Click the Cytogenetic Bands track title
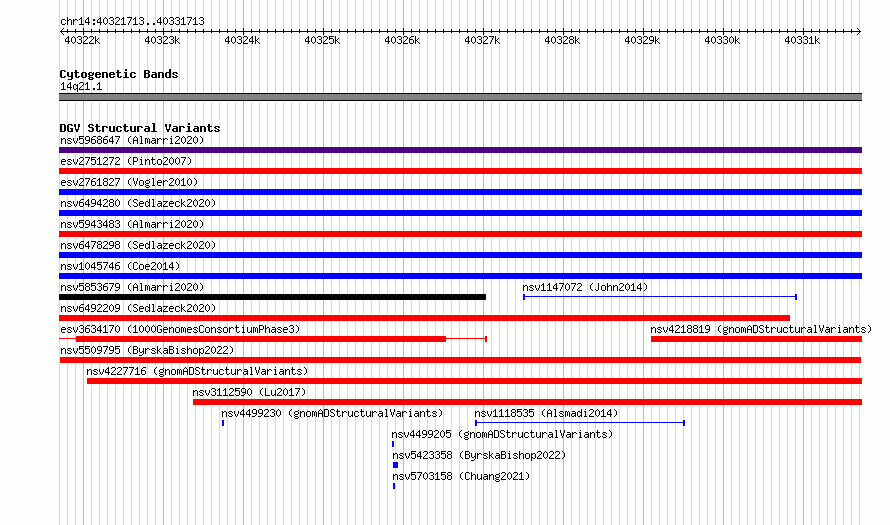 (x=119, y=74)
